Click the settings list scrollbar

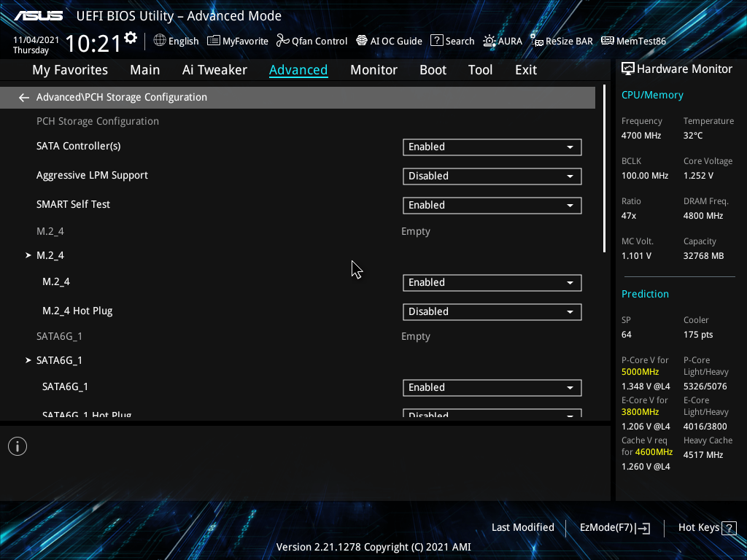604,168
